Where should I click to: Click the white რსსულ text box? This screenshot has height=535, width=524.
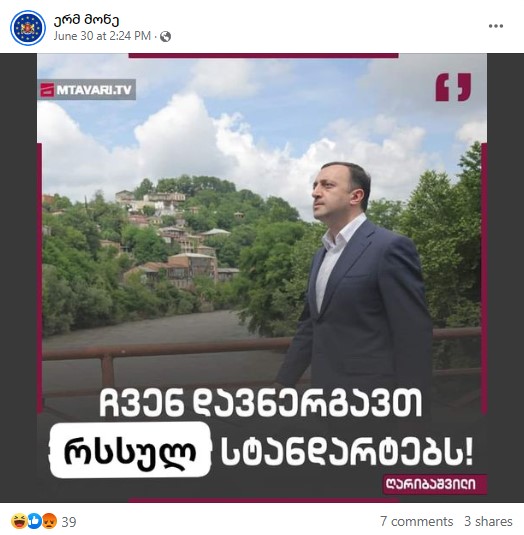pyautogui.click(x=130, y=450)
